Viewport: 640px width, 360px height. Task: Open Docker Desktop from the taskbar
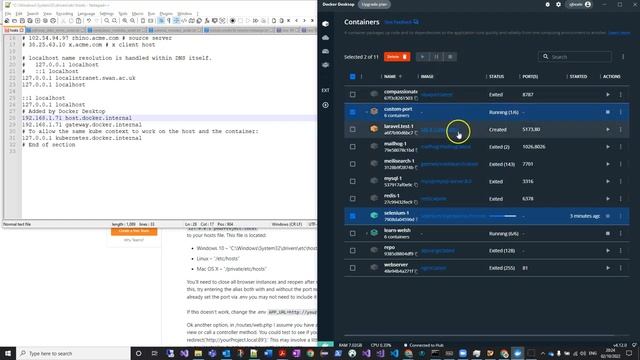(518, 353)
